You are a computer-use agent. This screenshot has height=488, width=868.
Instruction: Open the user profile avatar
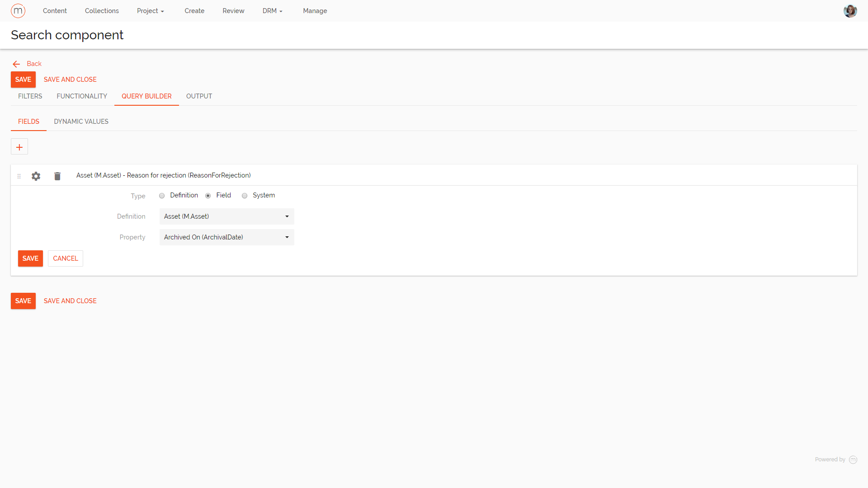pos(850,10)
